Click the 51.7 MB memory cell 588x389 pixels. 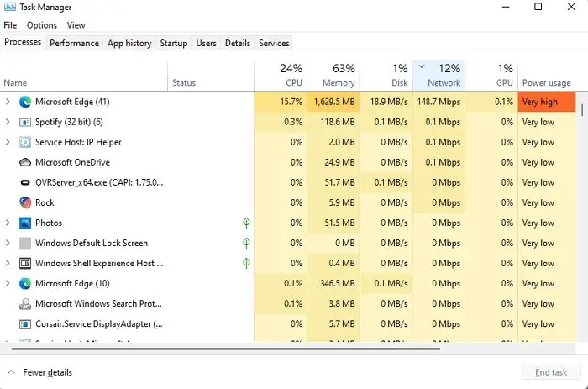tap(333, 182)
